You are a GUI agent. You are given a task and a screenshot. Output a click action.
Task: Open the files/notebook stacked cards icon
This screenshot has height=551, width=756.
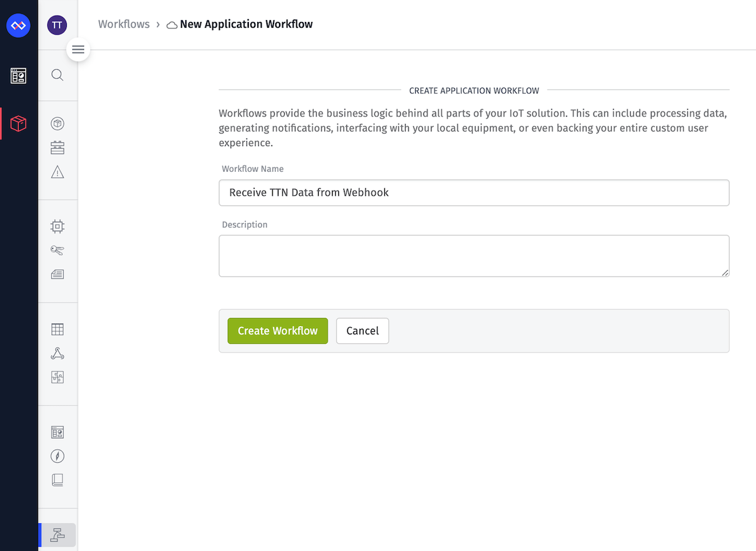pyautogui.click(x=57, y=275)
